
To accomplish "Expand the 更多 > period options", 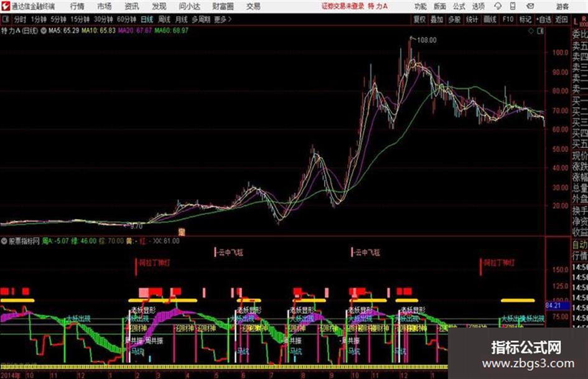I will point(223,19).
